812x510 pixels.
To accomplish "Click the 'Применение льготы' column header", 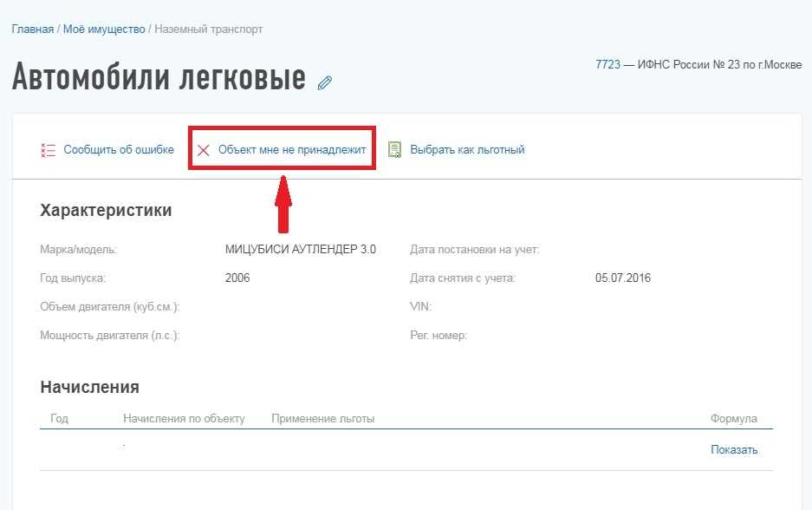I will [322, 419].
